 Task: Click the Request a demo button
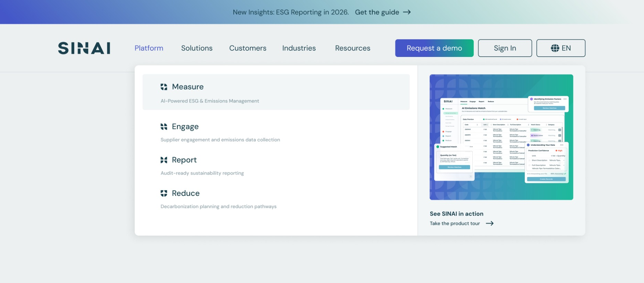pos(434,48)
